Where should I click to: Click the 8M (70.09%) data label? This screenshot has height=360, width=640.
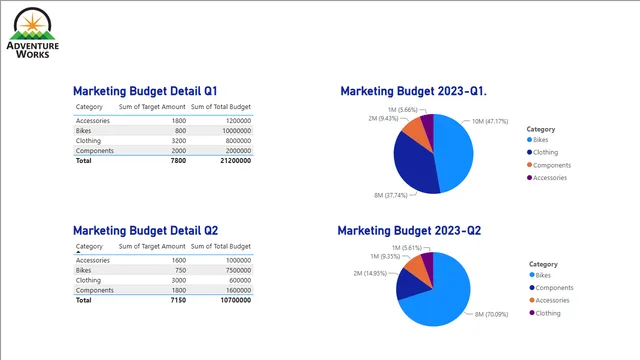491,314
